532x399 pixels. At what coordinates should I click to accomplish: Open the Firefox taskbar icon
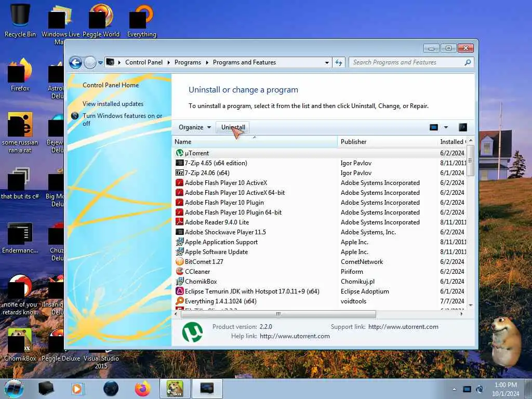(142, 389)
